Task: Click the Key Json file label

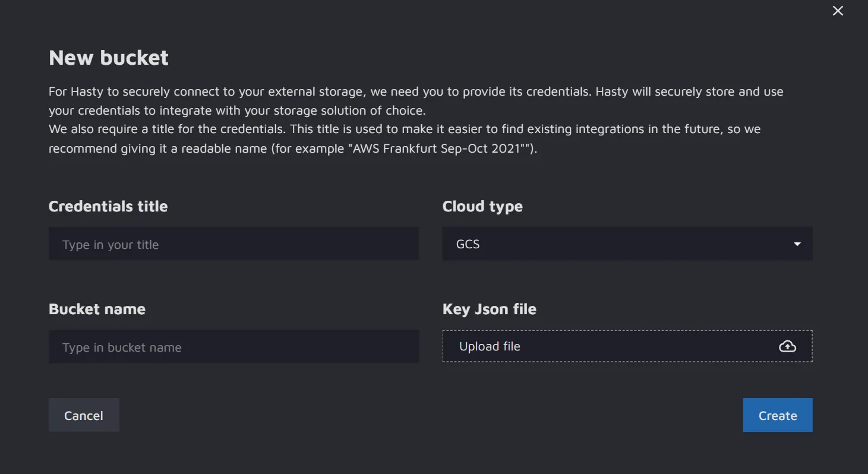Action: [x=490, y=309]
